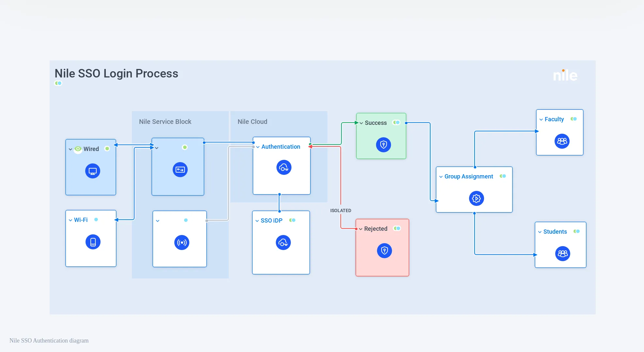The height and width of the screenshot is (352, 644).
Task: Click the green status dot on switch node
Action: [x=185, y=147]
